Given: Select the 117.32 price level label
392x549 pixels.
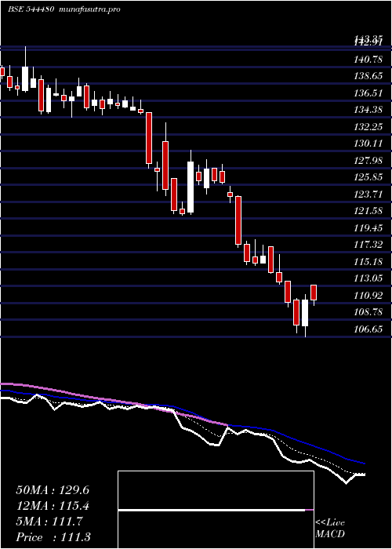Looking at the screenshot, I should click(368, 245).
